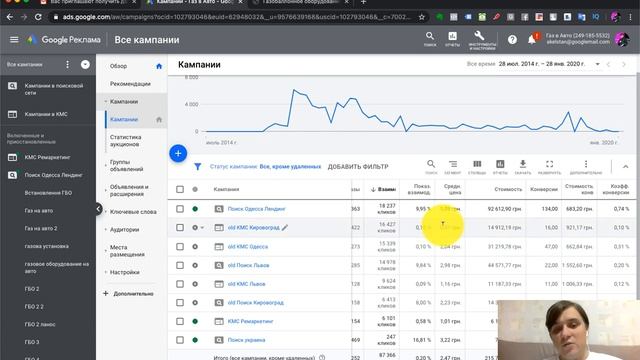Open Рекомендации page
The image size is (640, 360).
pyautogui.click(x=130, y=84)
